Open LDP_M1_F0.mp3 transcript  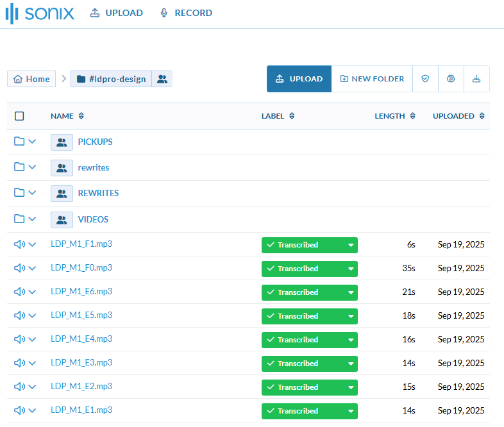81,267
